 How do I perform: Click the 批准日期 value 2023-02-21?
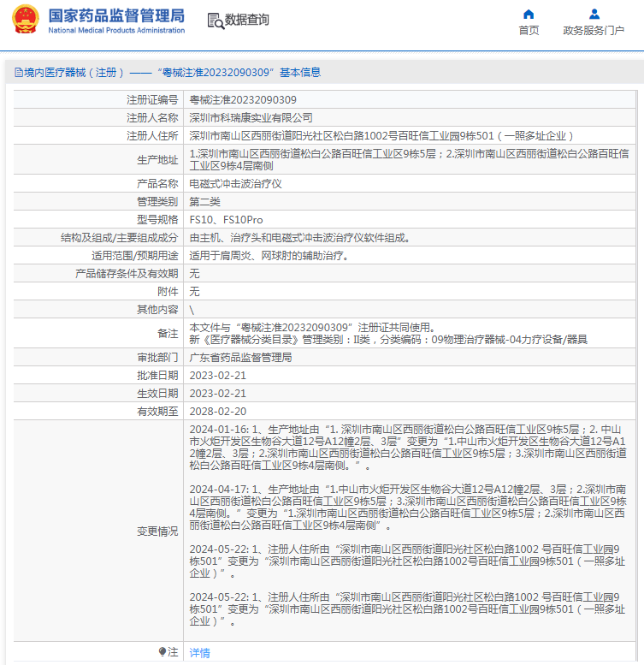coord(218,376)
